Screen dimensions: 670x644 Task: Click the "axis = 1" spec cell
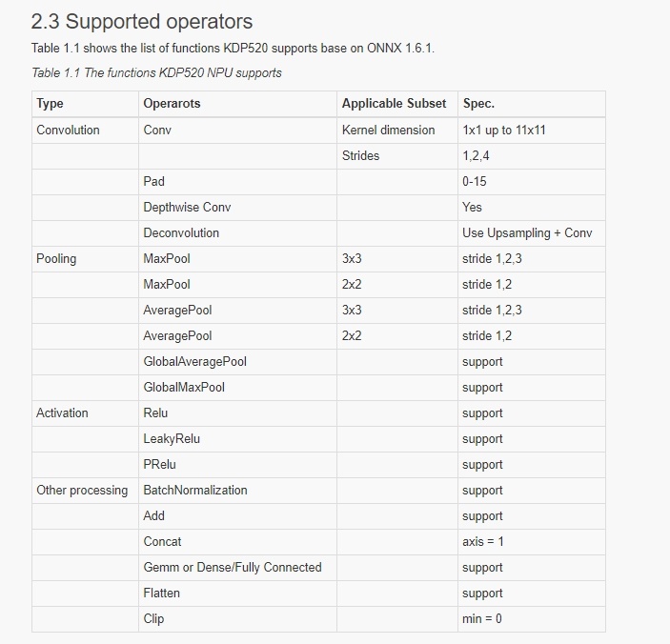(482, 541)
